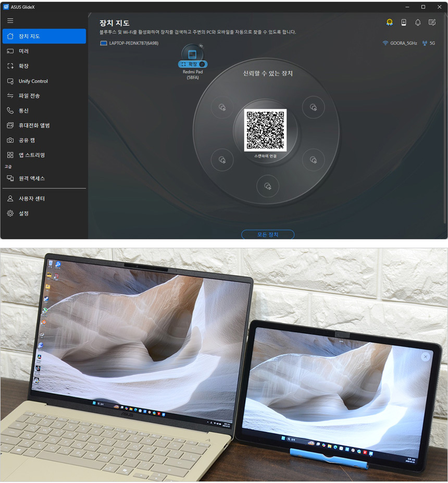
Task: Click the QR code to connect
Action: (266, 130)
